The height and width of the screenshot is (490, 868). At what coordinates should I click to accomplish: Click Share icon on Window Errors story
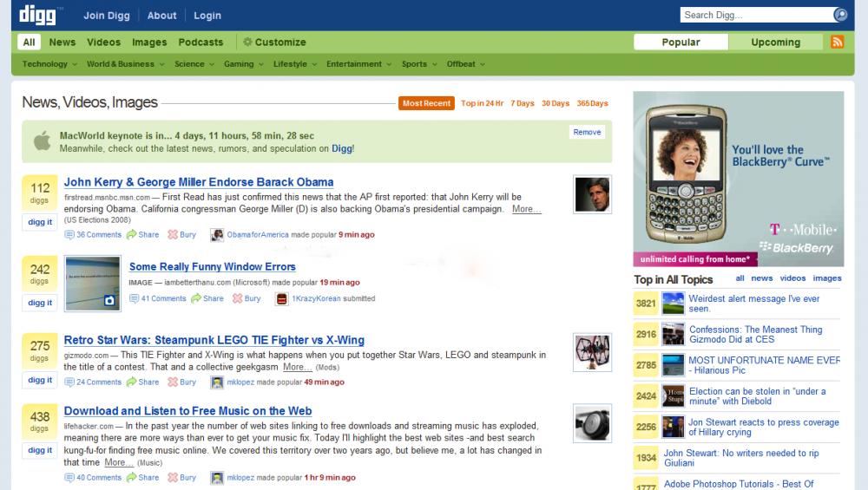click(196, 298)
